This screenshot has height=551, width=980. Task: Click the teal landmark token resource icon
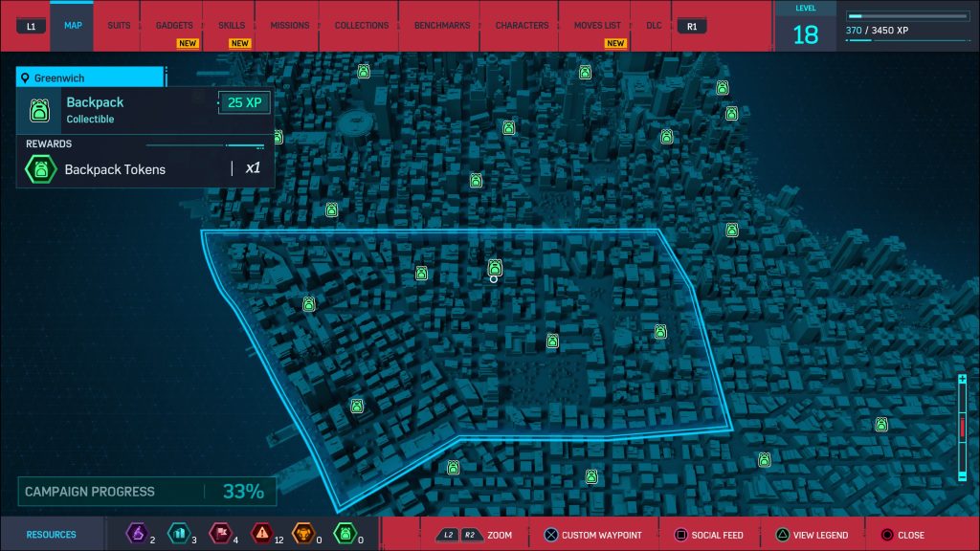[179, 533]
